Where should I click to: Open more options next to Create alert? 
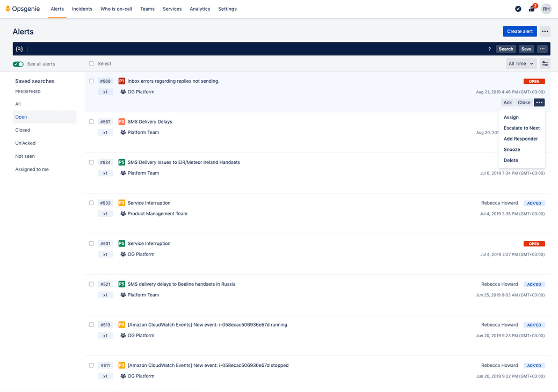545,32
